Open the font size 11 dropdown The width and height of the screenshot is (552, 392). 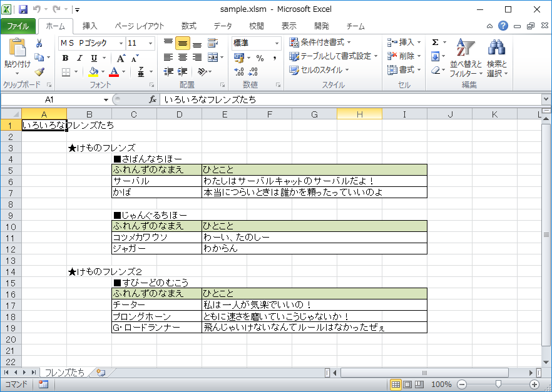tap(149, 43)
